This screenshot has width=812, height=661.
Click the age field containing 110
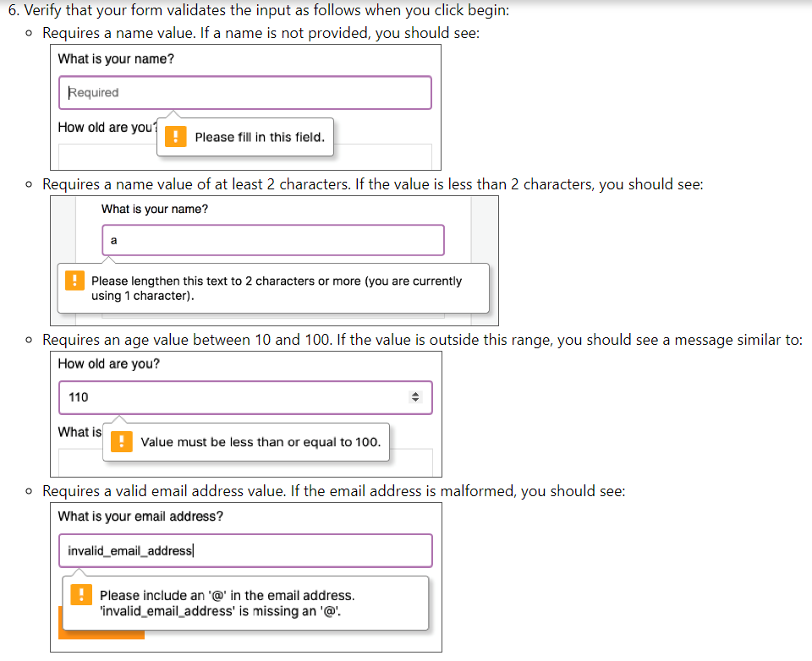[x=245, y=397]
